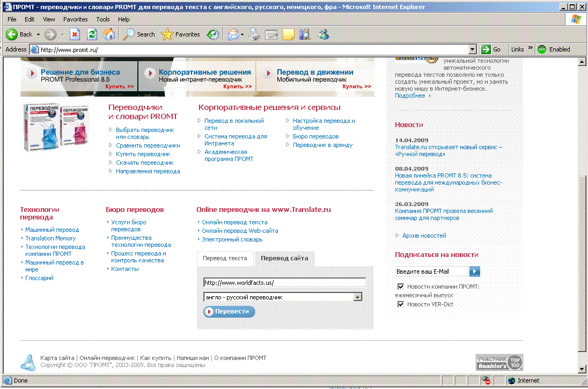Open the History toolbar icon
The height and width of the screenshot is (389, 588).
(x=213, y=34)
